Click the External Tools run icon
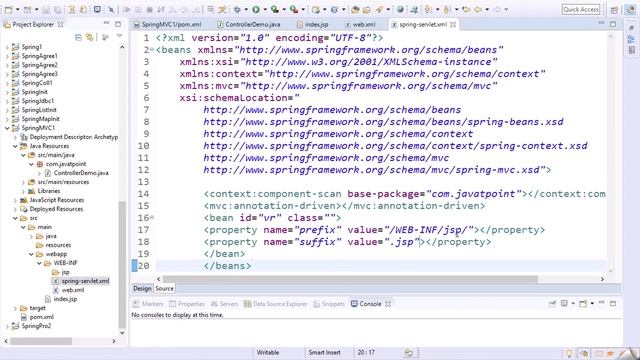The width and height of the screenshot is (640, 360). (x=293, y=9)
